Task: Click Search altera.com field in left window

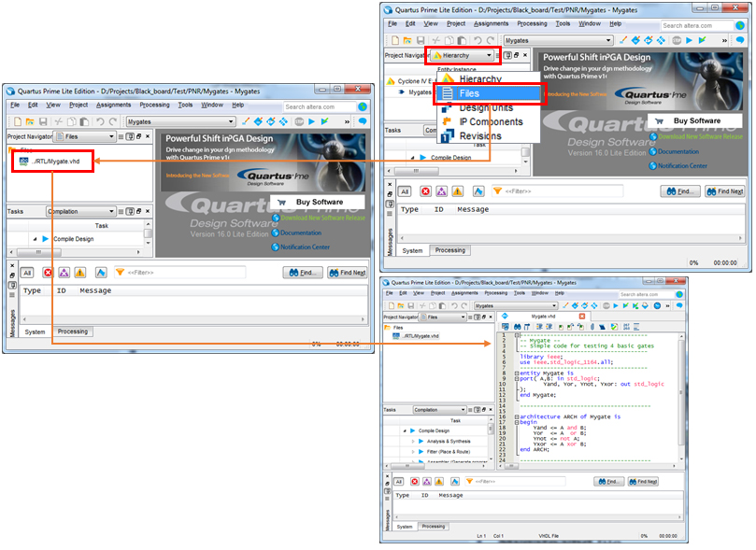Action: point(320,106)
